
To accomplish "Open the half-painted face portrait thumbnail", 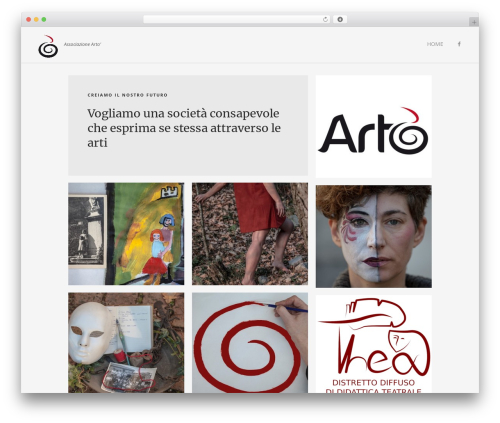I will [374, 236].
